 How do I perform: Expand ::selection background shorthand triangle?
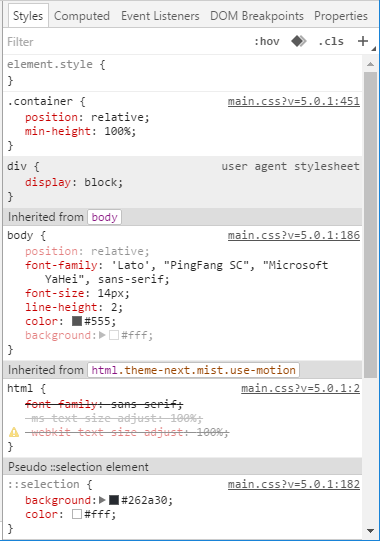[102, 500]
